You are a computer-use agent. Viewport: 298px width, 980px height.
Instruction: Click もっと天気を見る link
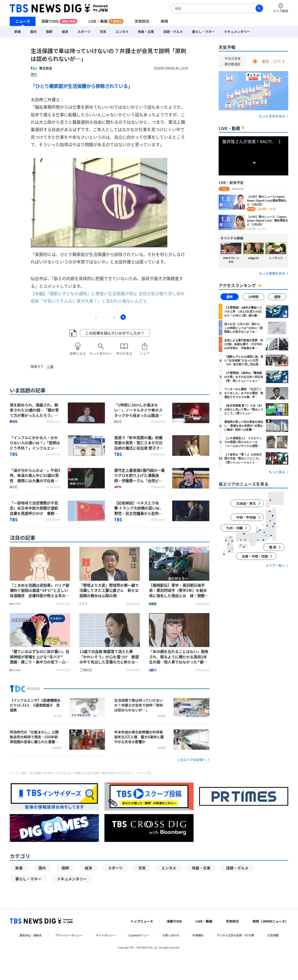pos(274,116)
